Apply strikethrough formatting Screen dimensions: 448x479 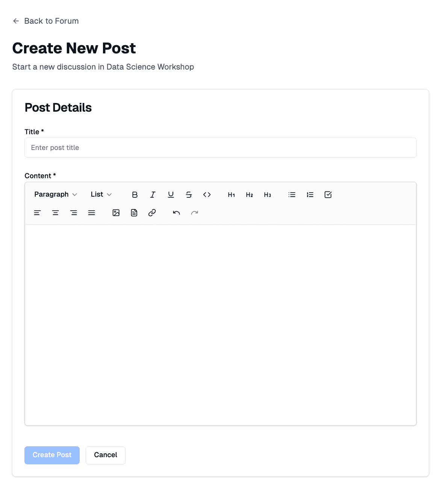(x=189, y=194)
